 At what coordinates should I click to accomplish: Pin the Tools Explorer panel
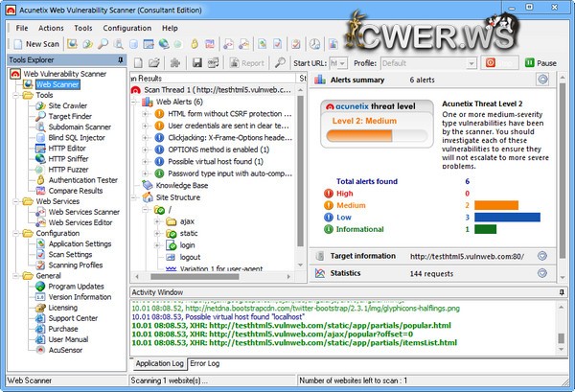(x=121, y=59)
